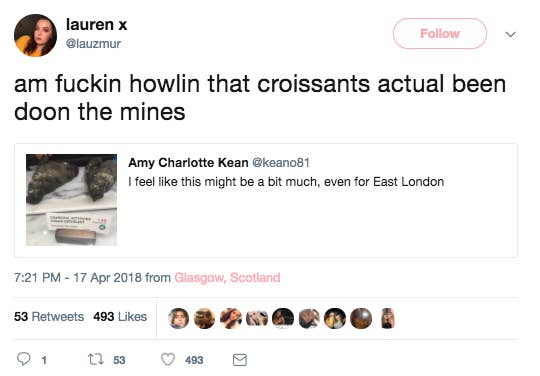Image resolution: width=540 pixels, height=376 pixels.
Task: Open the tweet timestamp 7:21 PM 17 Apr 2018
Action: tap(78, 278)
